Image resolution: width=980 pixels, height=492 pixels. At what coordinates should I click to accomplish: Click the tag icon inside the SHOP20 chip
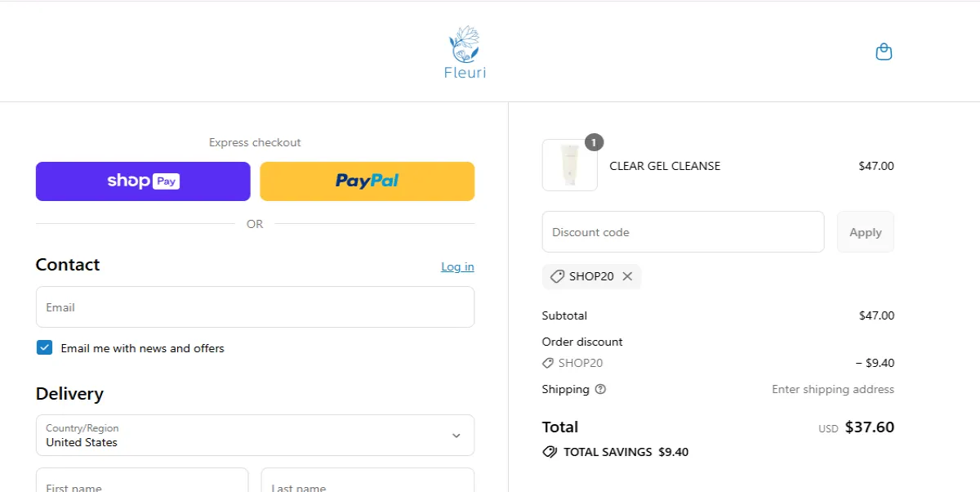(558, 276)
